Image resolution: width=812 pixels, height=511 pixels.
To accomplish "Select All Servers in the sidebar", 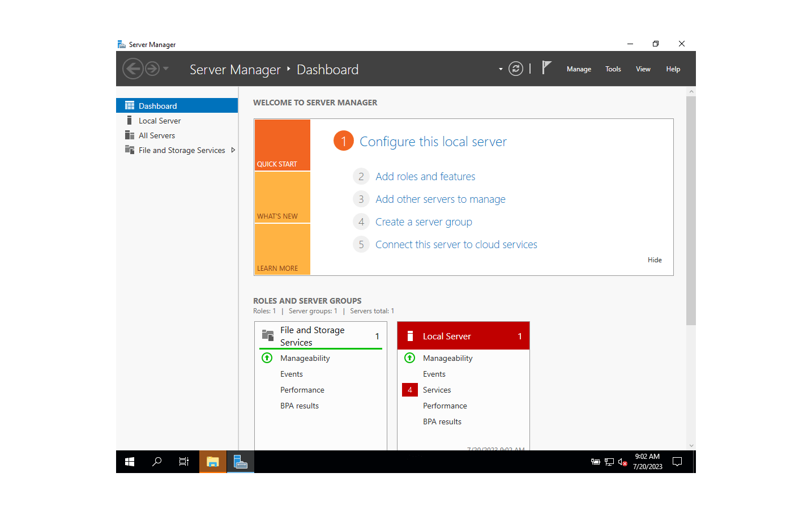I will 177,135.
